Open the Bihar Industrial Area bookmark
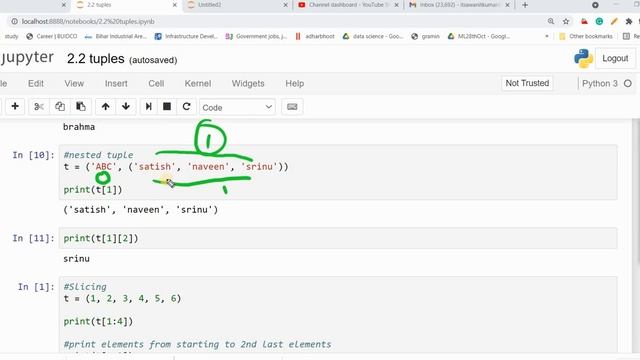 (x=115, y=36)
